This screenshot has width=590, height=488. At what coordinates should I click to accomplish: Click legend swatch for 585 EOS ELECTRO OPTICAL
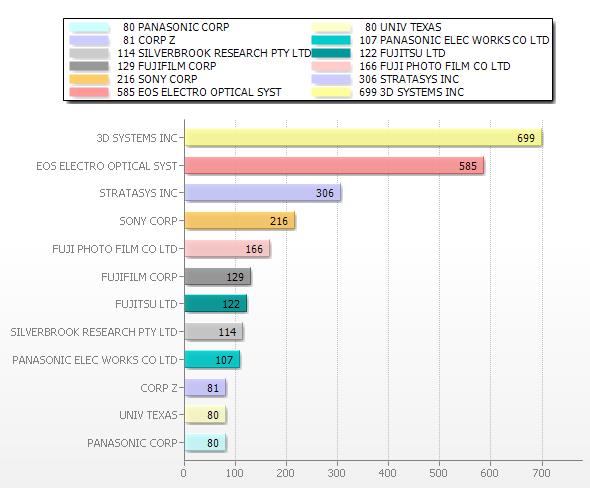click(89, 92)
